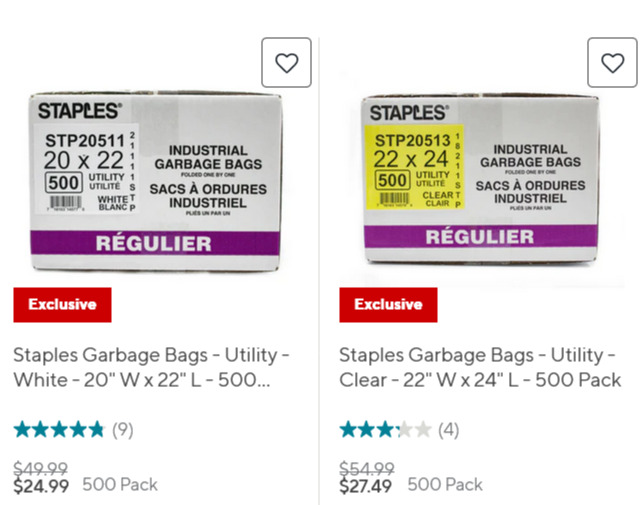Open Staples Garbage Bags Clear 22" x 24" title

point(480,367)
